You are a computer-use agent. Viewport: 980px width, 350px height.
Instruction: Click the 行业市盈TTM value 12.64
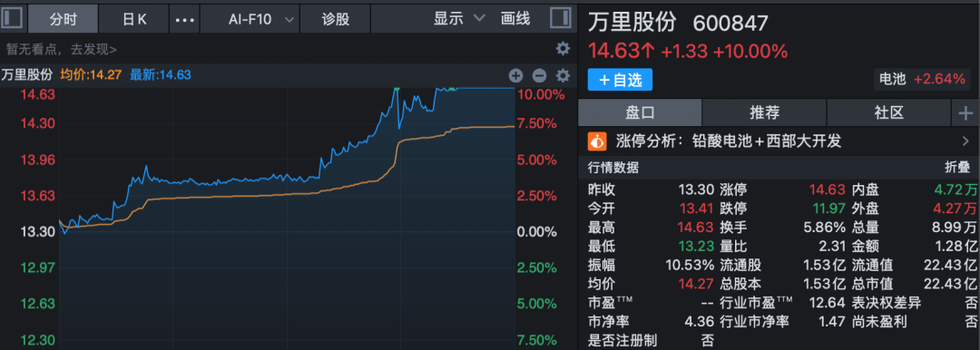point(828,303)
